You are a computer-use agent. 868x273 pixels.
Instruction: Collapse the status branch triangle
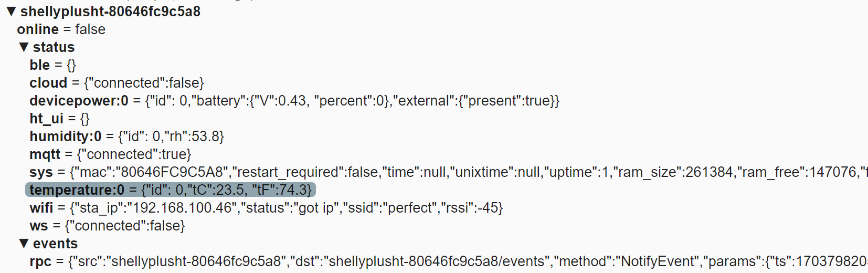24,47
